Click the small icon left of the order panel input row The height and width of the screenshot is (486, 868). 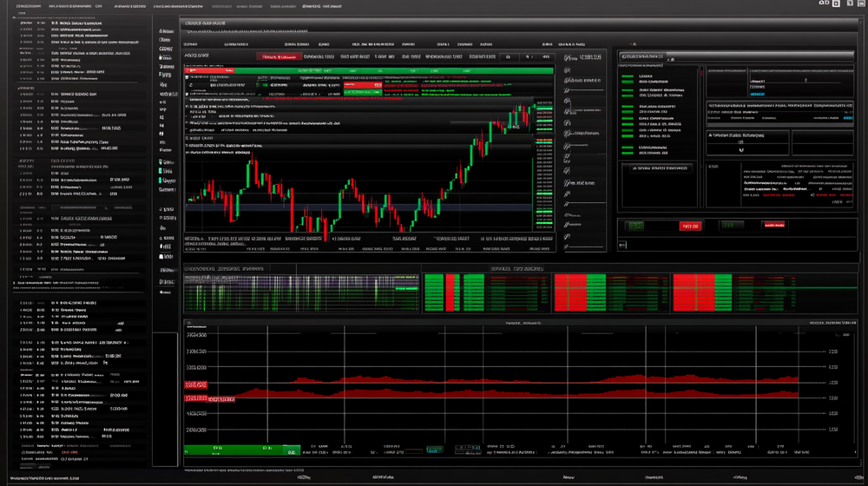[x=622, y=246]
